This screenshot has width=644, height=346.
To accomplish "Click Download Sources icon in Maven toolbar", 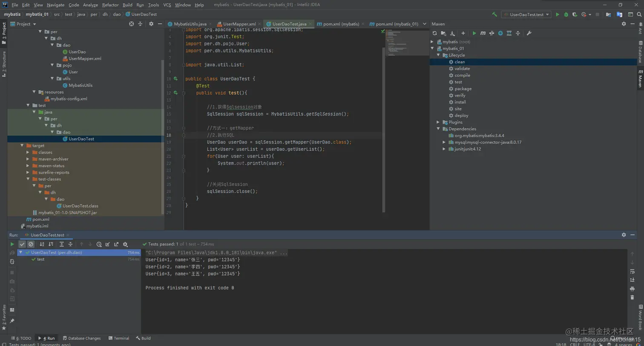I will pyautogui.click(x=452, y=33).
